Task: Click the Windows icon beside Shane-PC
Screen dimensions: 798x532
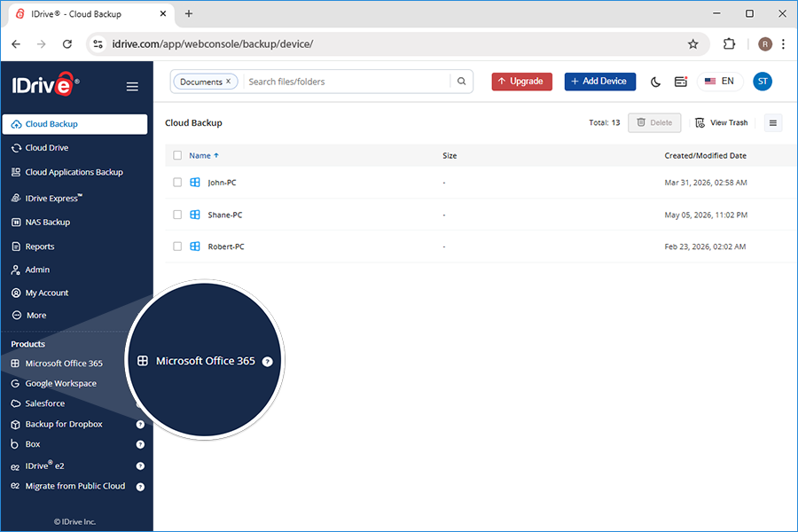Action: [x=195, y=215]
